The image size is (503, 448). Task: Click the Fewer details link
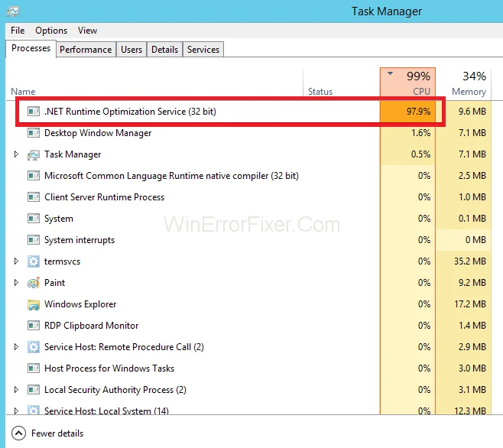57,433
